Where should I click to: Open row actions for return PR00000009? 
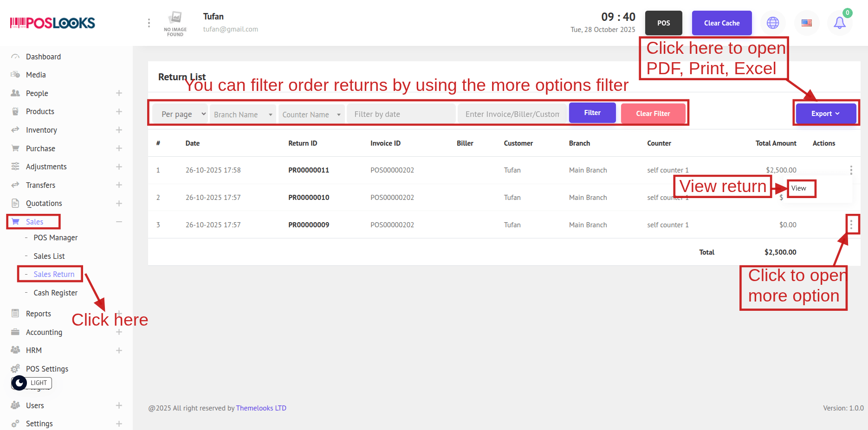pyautogui.click(x=851, y=225)
